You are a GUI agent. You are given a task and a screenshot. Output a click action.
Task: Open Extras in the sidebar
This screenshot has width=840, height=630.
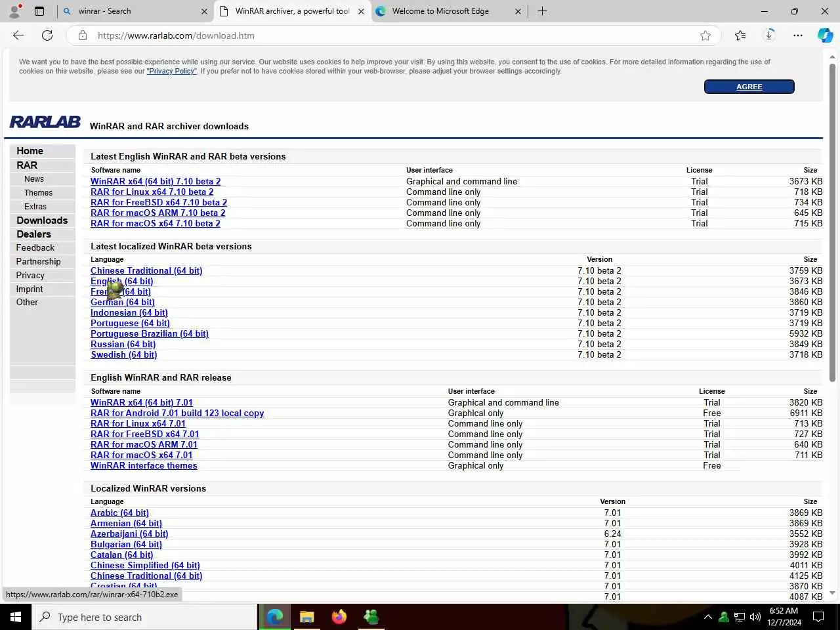[35, 207]
